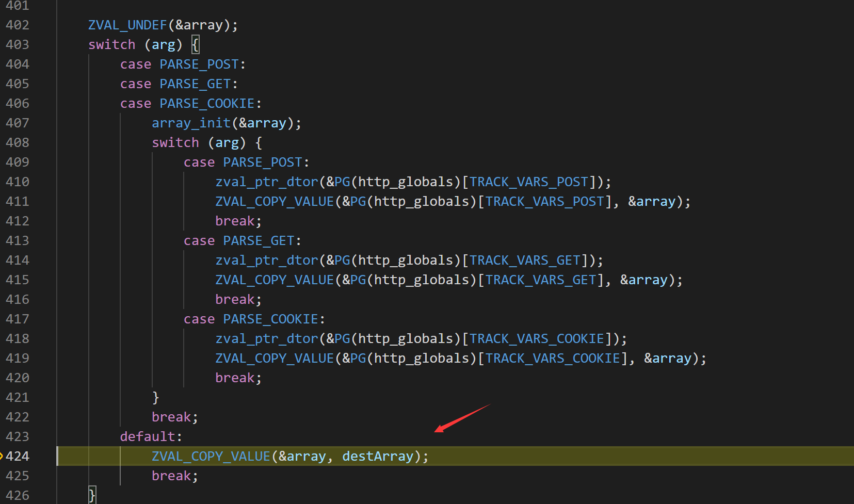Viewport: 854px width, 504px height.
Task: Click the break statement on line 422
Action: pos(175,417)
